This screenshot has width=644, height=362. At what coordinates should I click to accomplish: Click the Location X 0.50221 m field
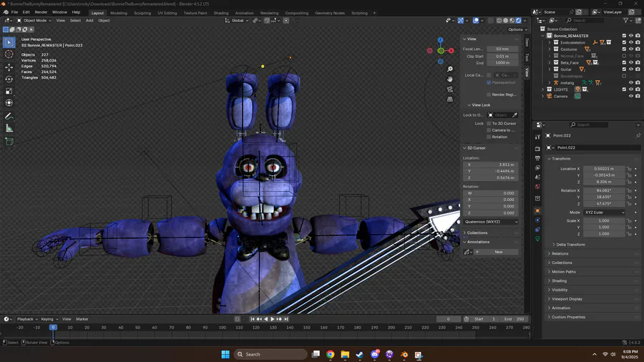604,169
